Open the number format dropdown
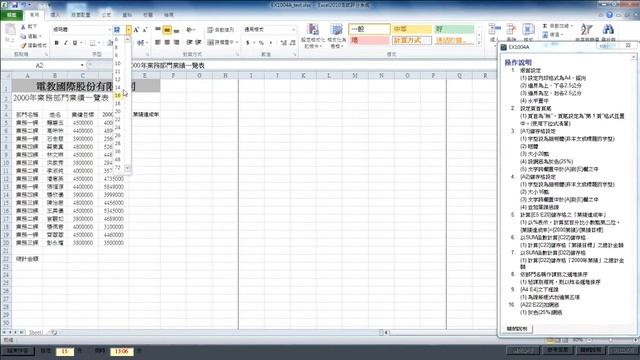The image size is (640, 360). pyautogui.click(x=293, y=30)
